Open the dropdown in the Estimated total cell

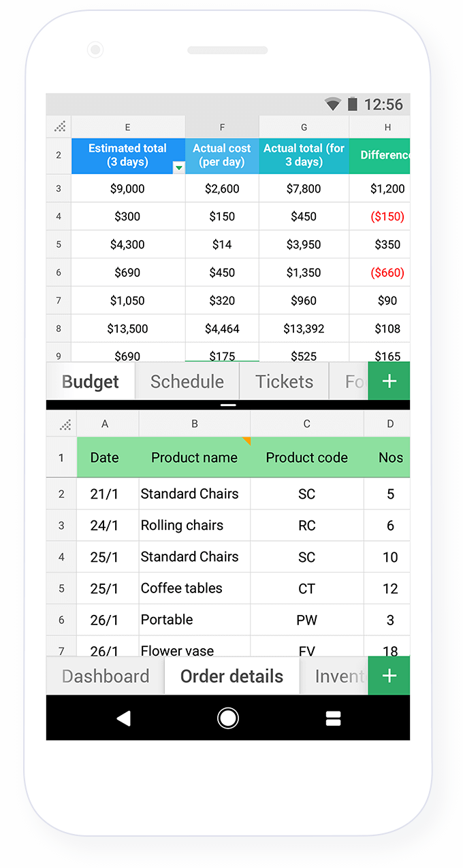tap(178, 167)
